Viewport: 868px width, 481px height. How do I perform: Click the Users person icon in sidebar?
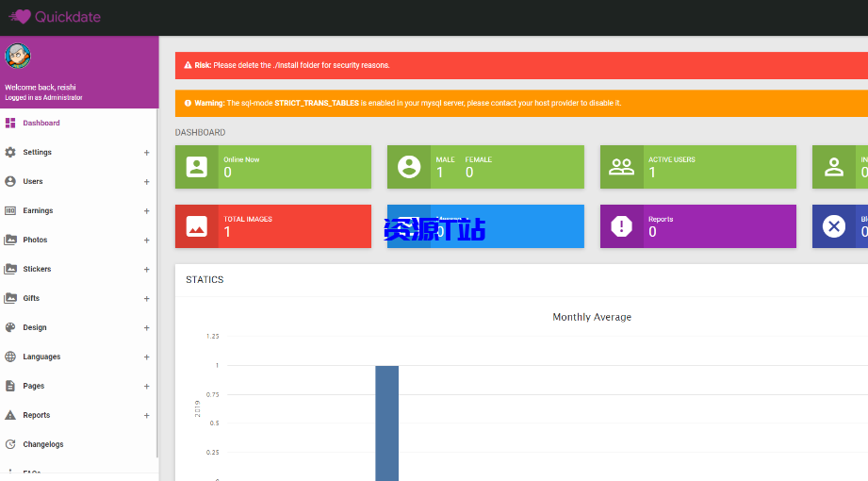tap(10, 181)
